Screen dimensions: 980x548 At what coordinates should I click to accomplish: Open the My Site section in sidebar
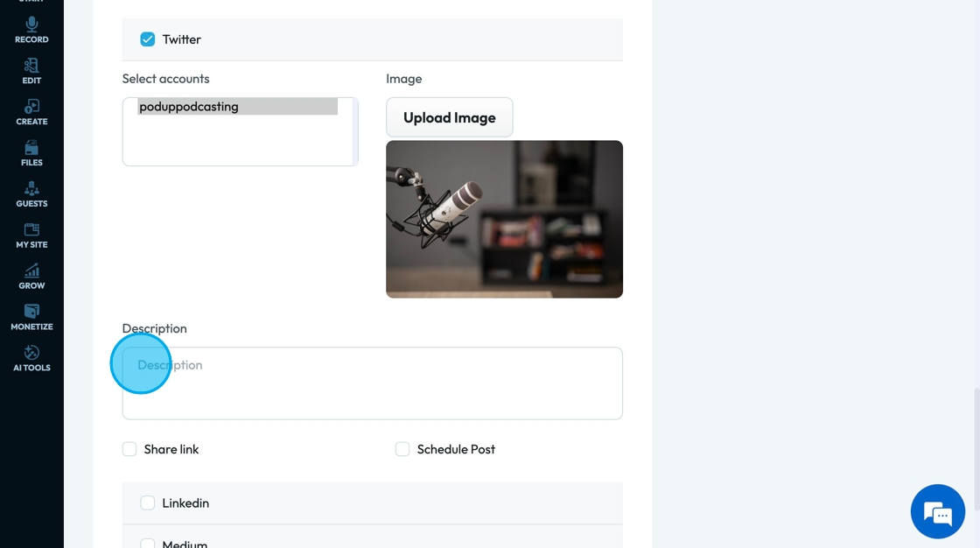pyautogui.click(x=31, y=235)
